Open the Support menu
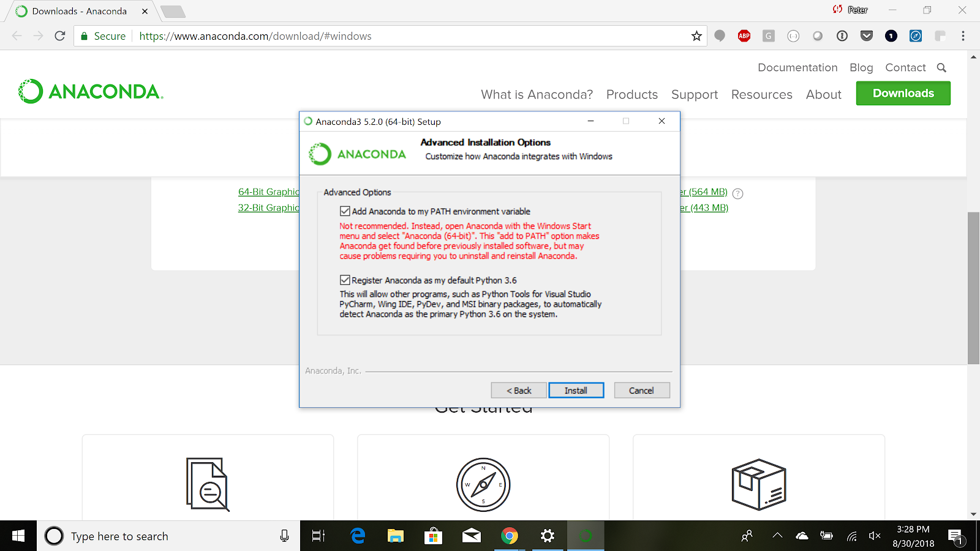 point(695,95)
